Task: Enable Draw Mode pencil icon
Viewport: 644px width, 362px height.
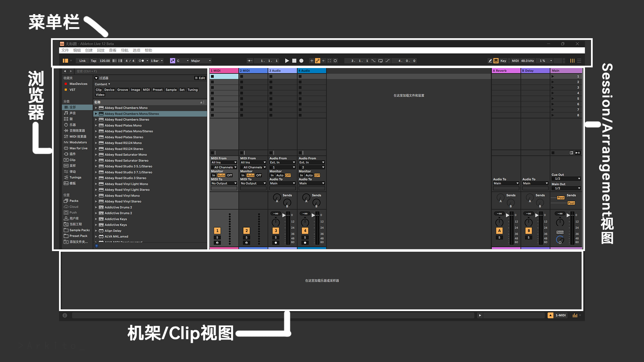Action: [x=490, y=61]
